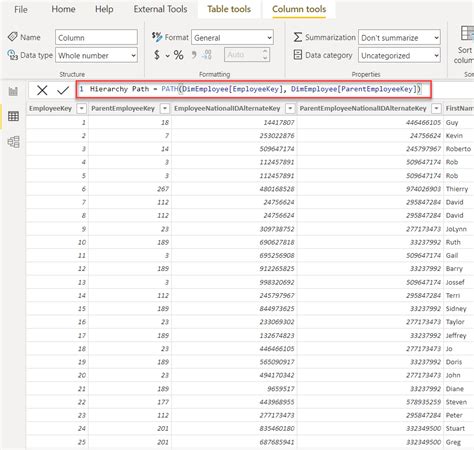The height and width of the screenshot is (450, 474).
Task: Open the Data type dropdown
Action: 96,55
